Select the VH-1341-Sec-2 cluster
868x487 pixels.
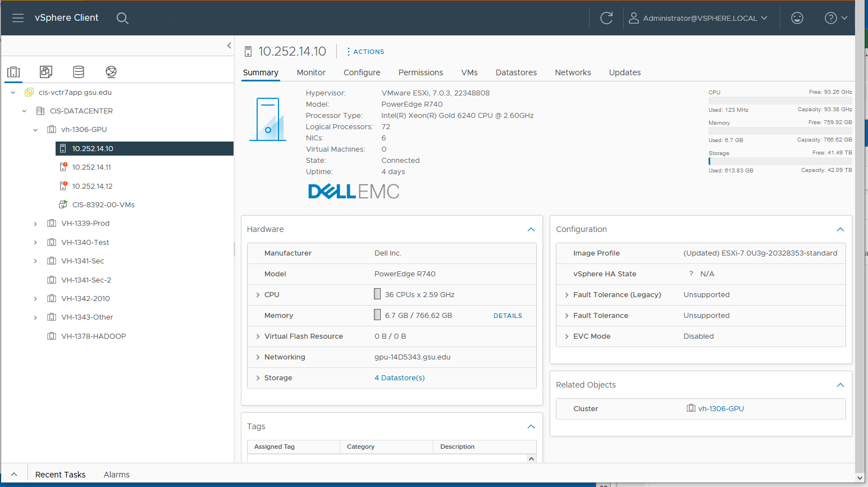click(x=86, y=280)
